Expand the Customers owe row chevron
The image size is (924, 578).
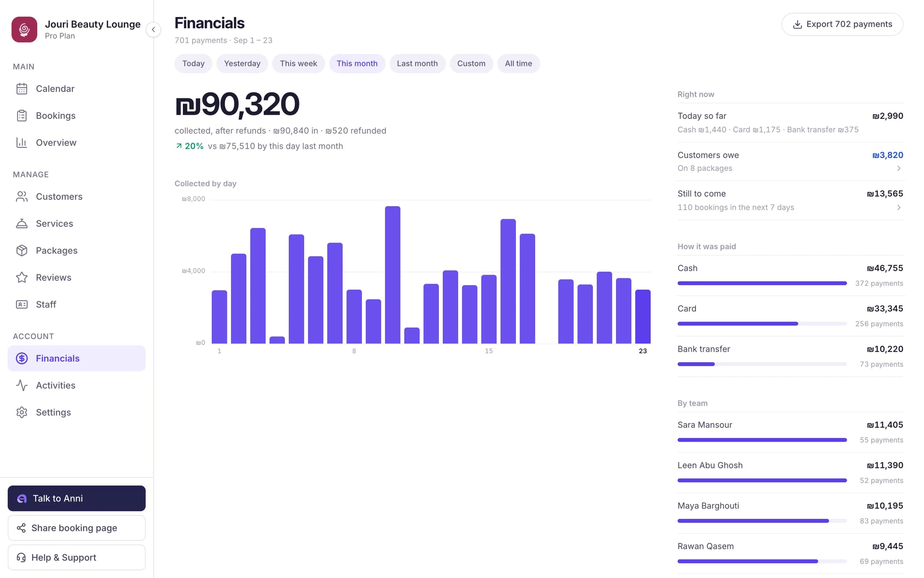(899, 168)
